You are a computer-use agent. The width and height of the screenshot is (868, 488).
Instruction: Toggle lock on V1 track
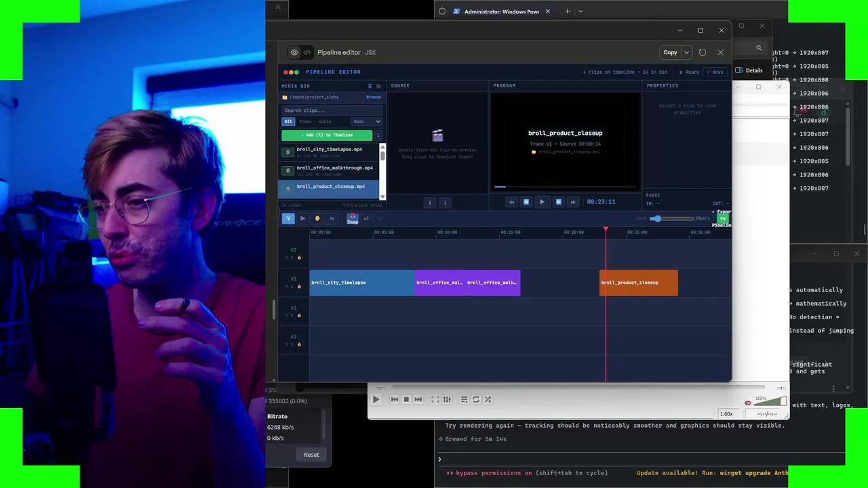299,287
